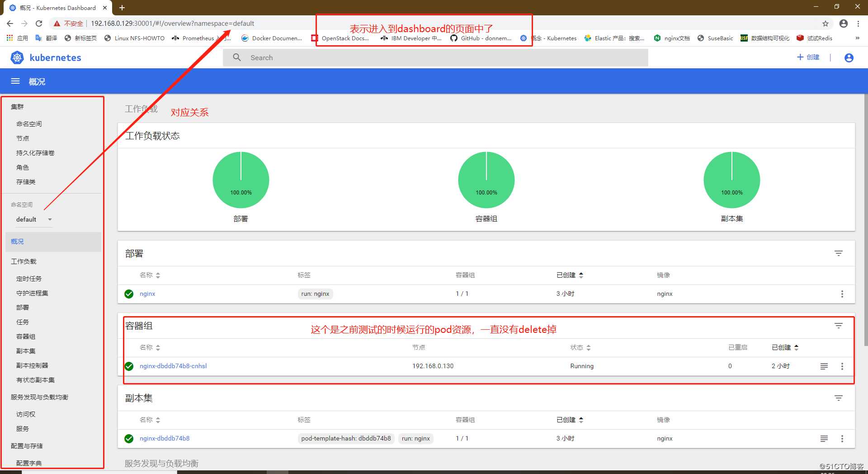Click green status check of nginx-dbddb74b8-cnhsl pod
868x474 pixels.
pyautogui.click(x=129, y=366)
